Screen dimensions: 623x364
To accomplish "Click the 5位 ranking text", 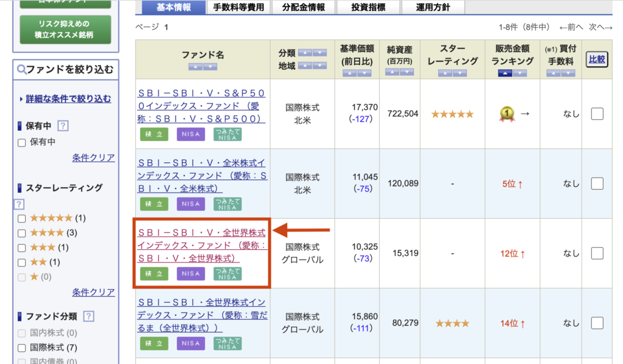I will [x=509, y=184].
